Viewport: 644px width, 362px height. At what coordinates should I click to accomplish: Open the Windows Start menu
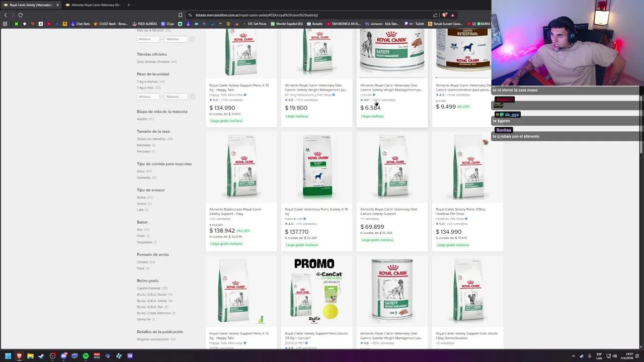[x=8, y=356]
